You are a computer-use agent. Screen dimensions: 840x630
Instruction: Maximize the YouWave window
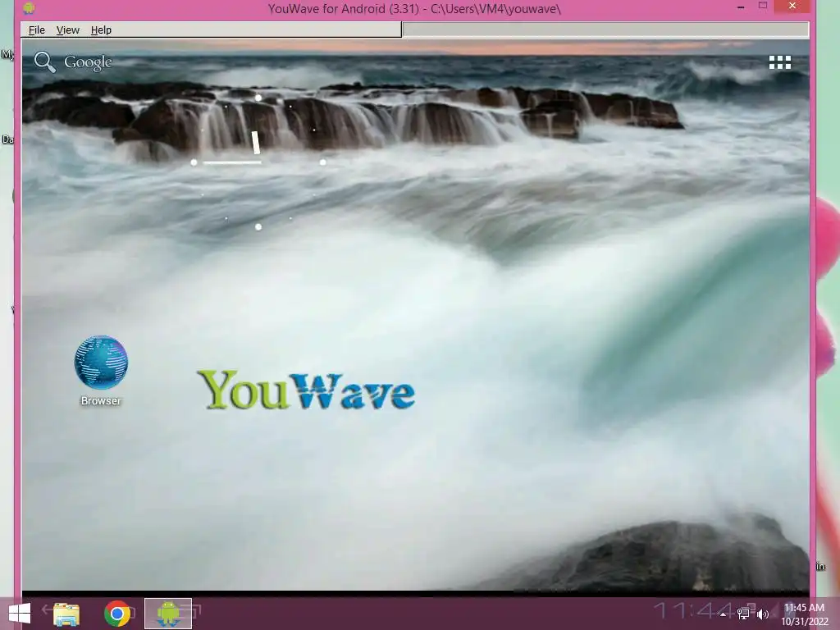click(x=763, y=6)
